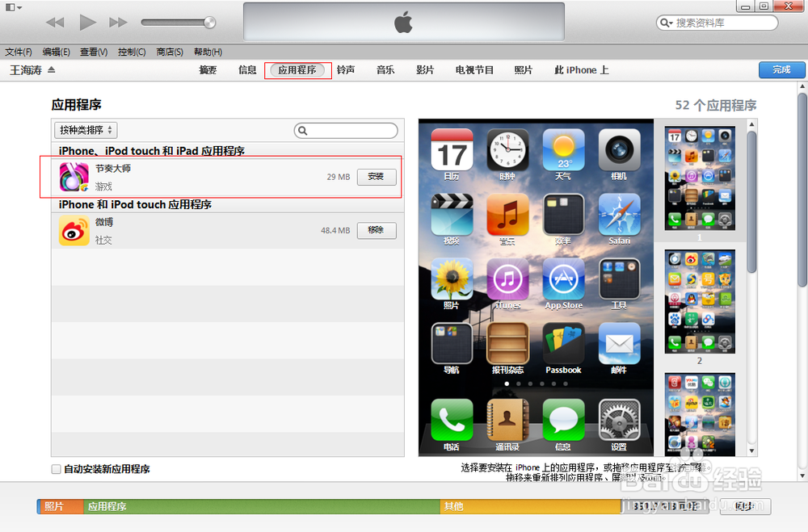Click the page thumbnails scrollbar down arrow
808x532 pixels.
(751, 451)
